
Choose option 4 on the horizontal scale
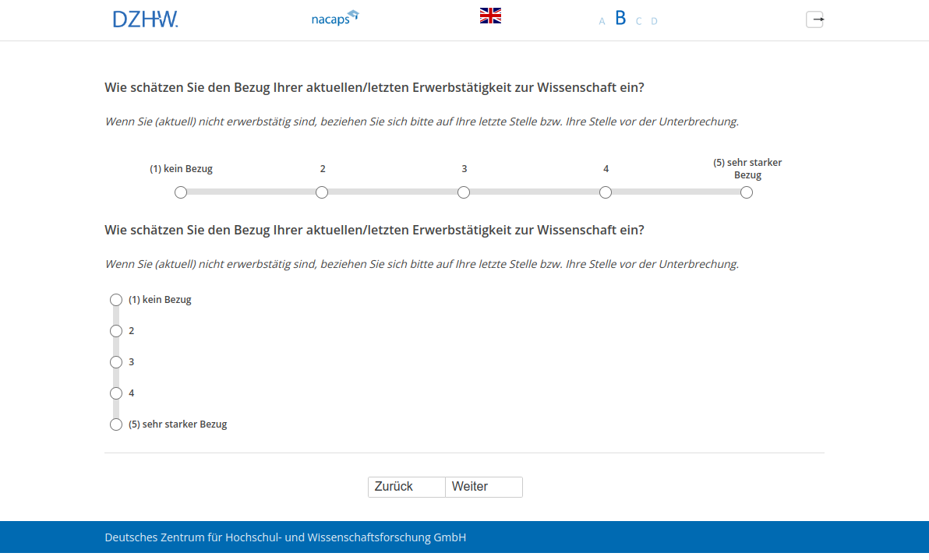click(606, 192)
